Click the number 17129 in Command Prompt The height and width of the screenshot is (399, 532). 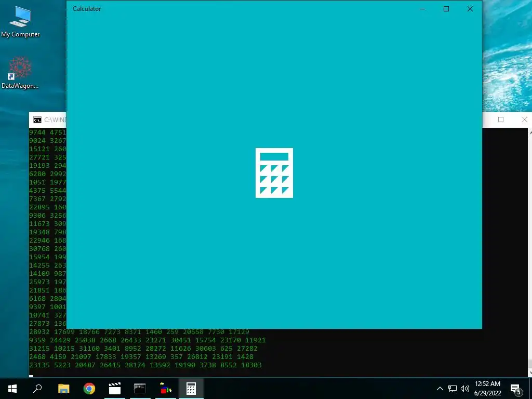239,332
